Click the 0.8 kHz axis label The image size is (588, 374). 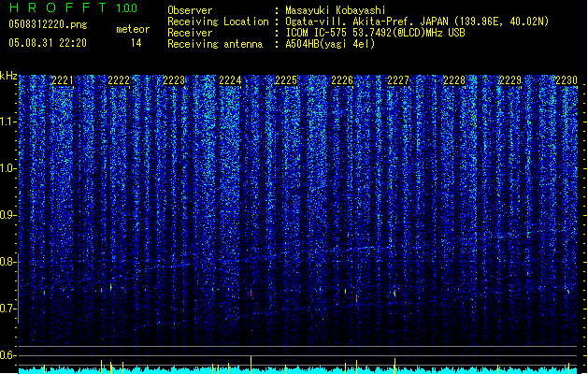8,262
